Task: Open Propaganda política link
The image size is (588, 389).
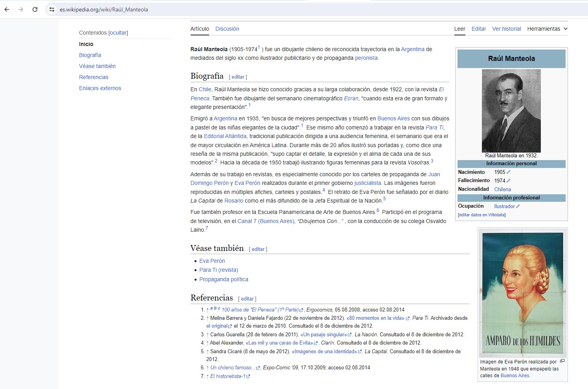Action: click(x=224, y=279)
